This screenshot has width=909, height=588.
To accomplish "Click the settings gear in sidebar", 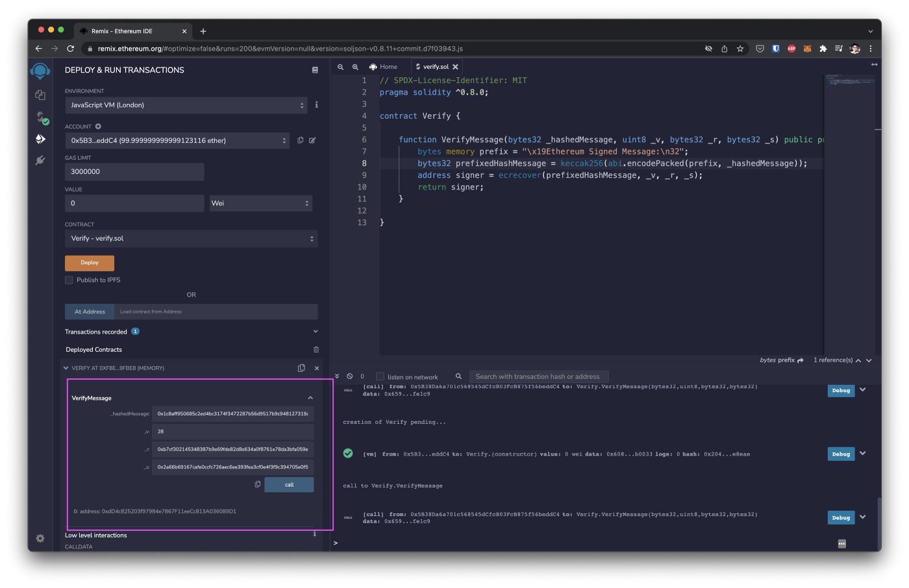I will (x=40, y=538).
